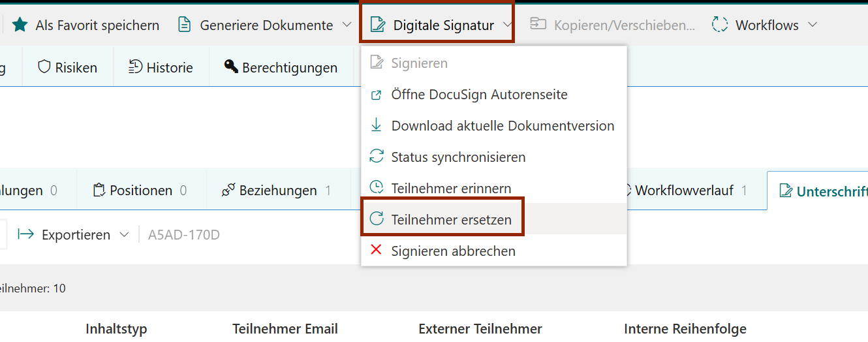Click the Generiere Dokumente document icon
The width and height of the screenshot is (868, 342).
(185, 25)
